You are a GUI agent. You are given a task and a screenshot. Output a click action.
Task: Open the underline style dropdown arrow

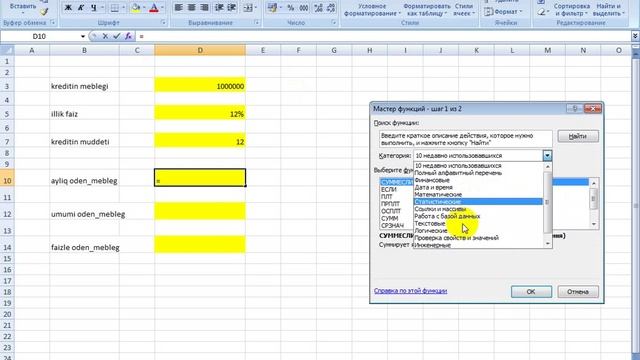tap(102, 8)
